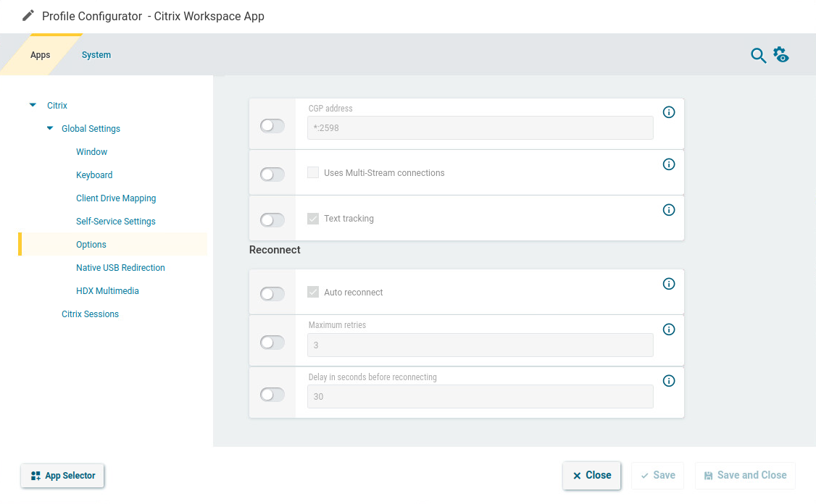This screenshot has height=504, width=816.
Task: Open search using the magnifier icon
Action: (758, 55)
